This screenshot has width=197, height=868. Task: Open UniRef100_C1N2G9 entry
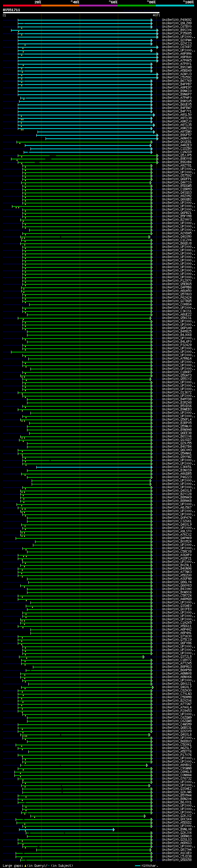[x=177, y=152]
